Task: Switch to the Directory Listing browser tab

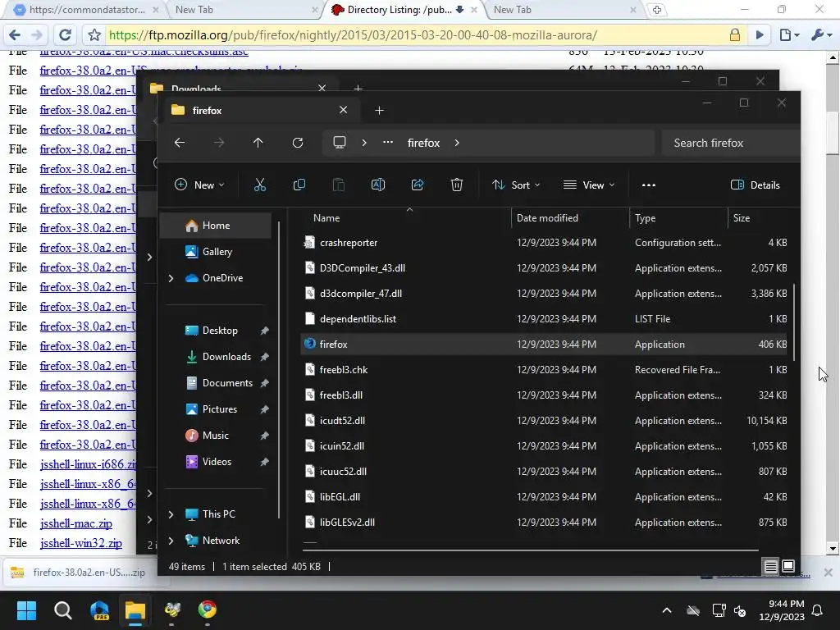Action: (x=399, y=10)
